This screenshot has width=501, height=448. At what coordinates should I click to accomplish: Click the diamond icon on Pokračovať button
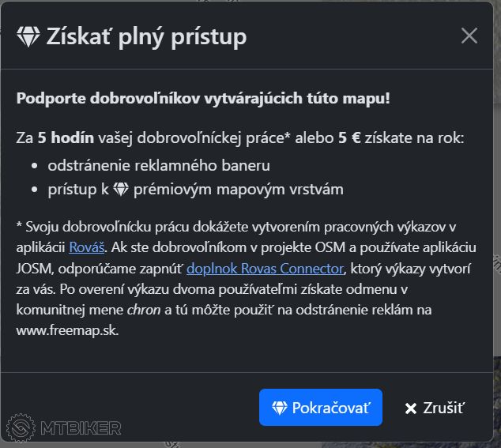[280, 408]
